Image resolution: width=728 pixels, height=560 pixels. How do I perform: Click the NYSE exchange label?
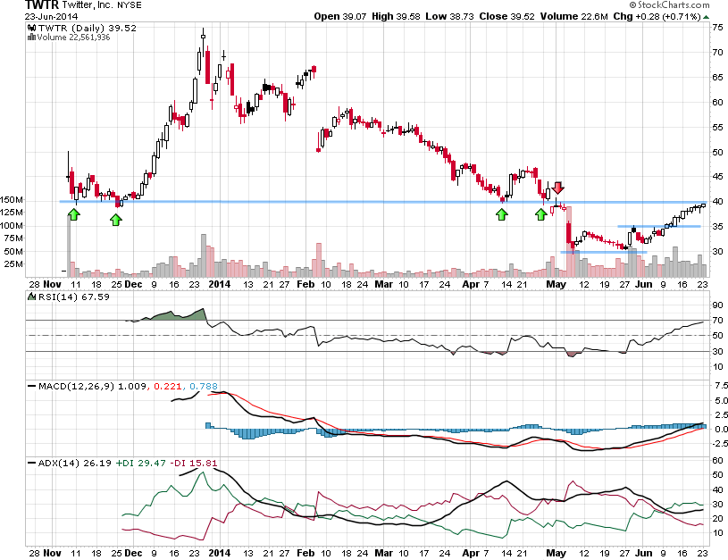129,5
